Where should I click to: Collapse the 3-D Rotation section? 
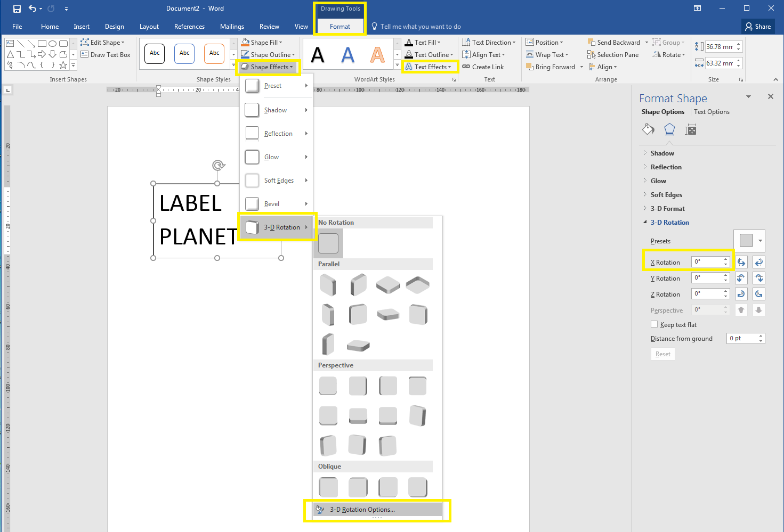tap(645, 222)
